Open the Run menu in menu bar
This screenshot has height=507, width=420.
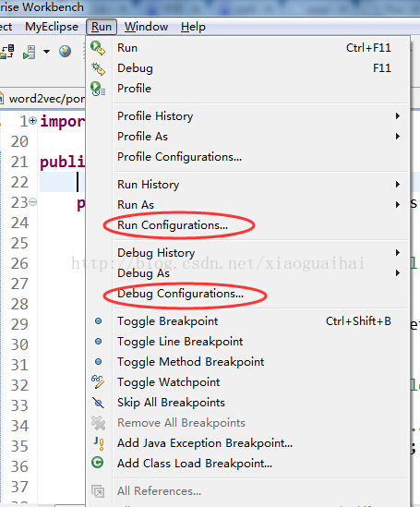(x=102, y=27)
